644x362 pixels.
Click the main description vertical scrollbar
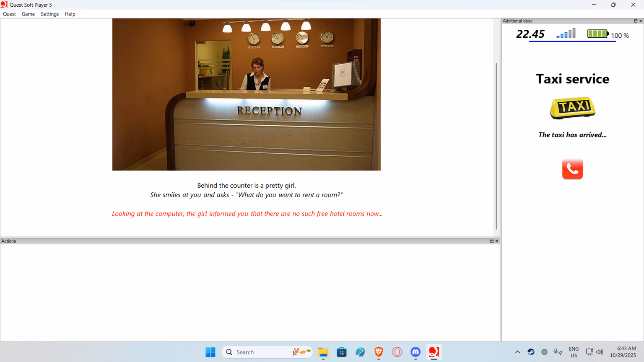[x=496, y=147]
